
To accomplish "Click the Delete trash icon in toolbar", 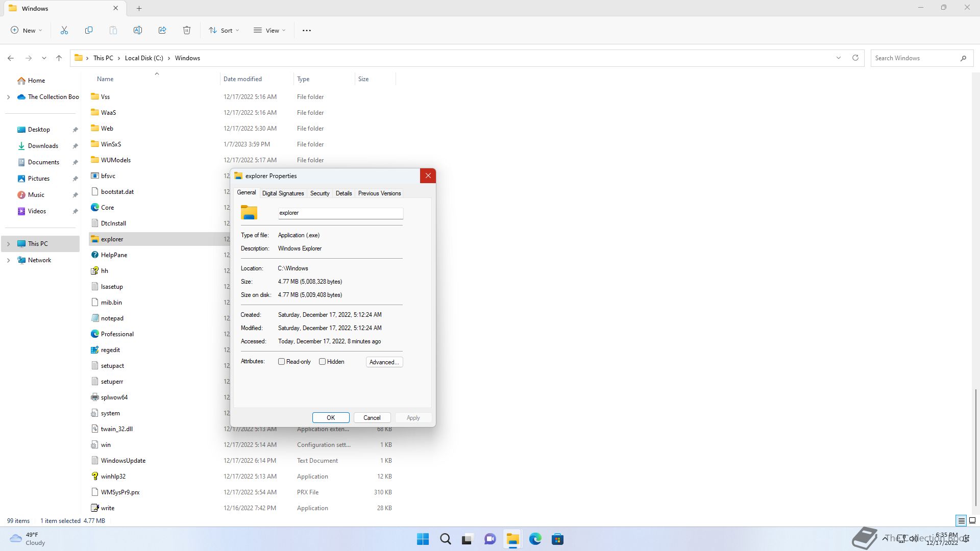I will pyautogui.click(x=187, y=31).
